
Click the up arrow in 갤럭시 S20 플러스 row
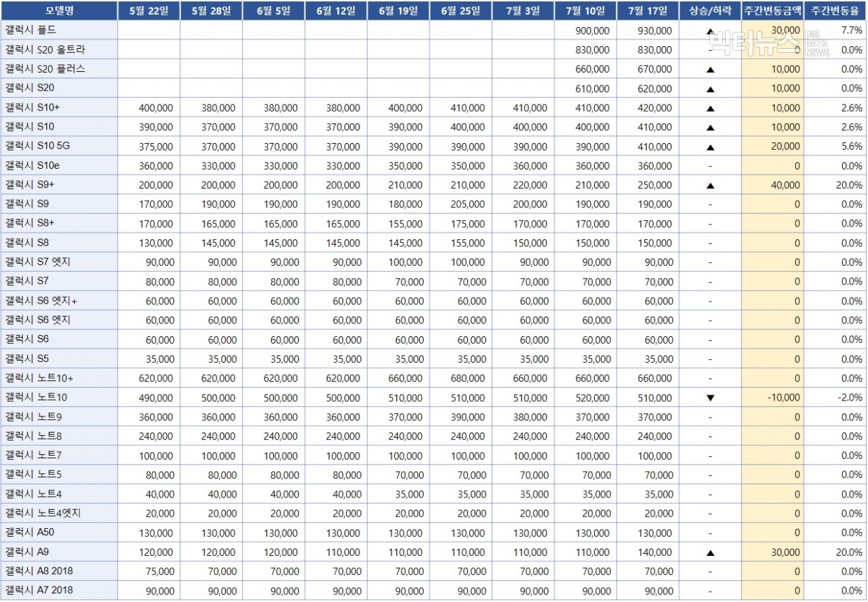(710, 69)
